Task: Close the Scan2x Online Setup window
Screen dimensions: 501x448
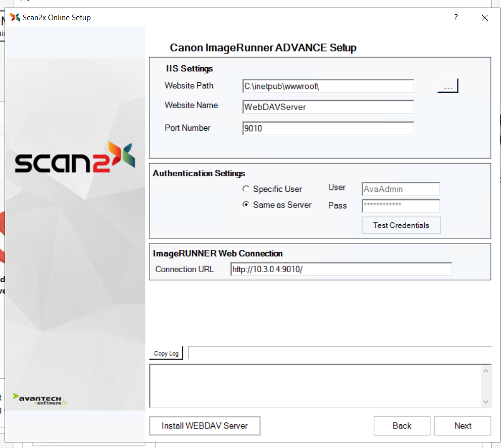Action: 485,18
